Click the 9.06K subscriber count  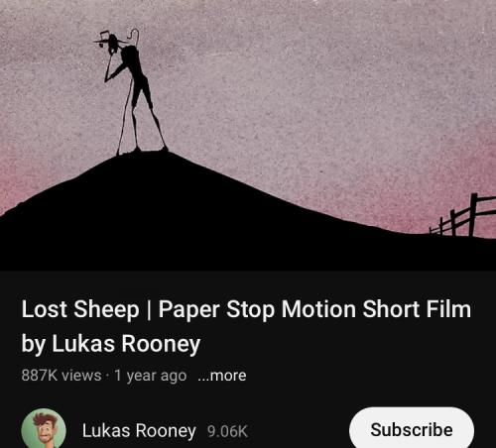point(227,431)
